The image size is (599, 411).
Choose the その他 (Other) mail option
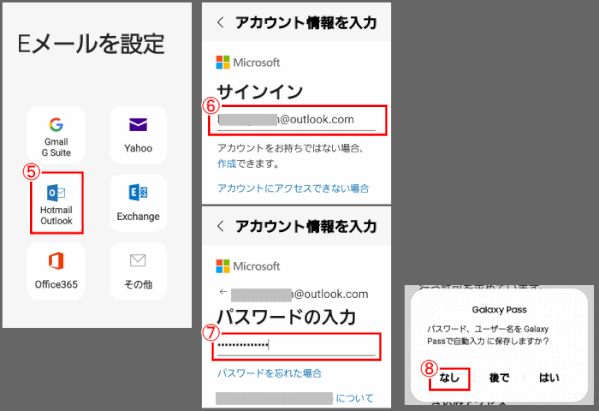pyautogui.click(x=138, y=271)
